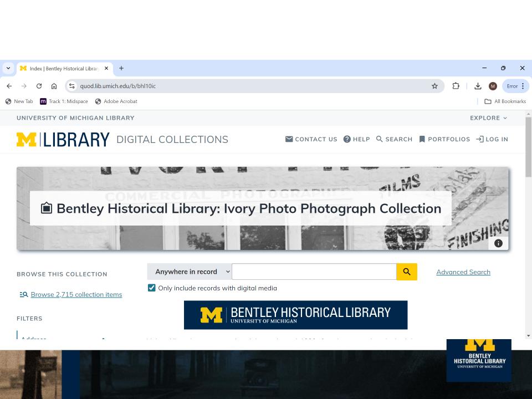Click the collection search text field

314,272
